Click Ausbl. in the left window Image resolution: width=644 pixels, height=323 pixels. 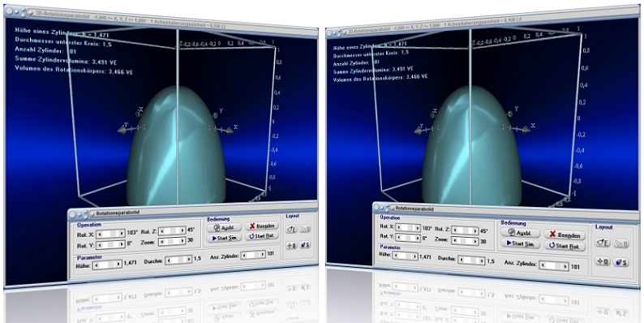(224, 227)
